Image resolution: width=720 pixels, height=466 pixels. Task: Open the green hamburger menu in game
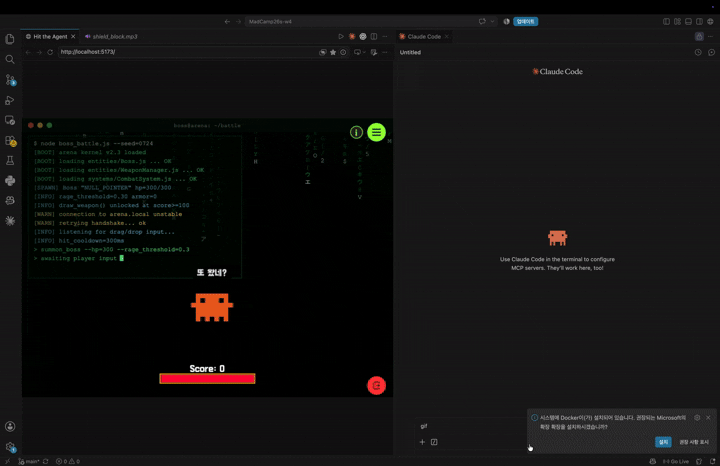376,132
